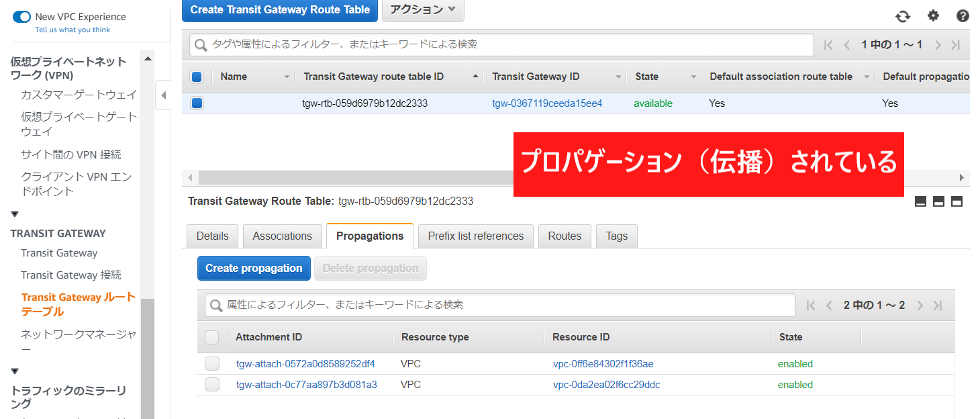Viewport: 980px width, 419px height.
Task: Open the vpc-0ff6e84302f1f36ae resource link
Action: (x=603, y=364)
